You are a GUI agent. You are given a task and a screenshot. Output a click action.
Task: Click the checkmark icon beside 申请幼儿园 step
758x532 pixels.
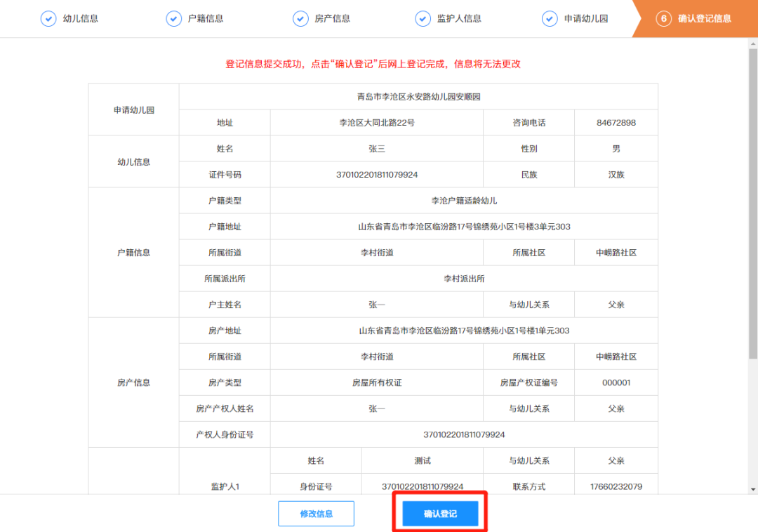(550, 19)
